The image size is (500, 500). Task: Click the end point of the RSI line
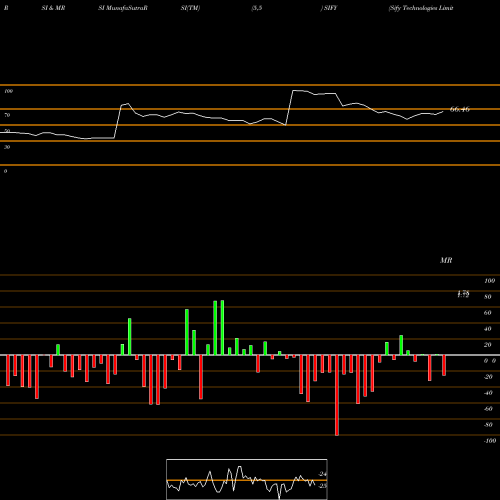click(443, 112)
